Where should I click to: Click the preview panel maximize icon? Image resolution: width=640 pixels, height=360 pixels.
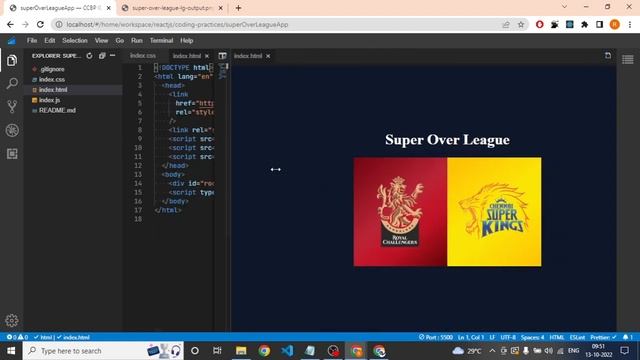[608, 55]
